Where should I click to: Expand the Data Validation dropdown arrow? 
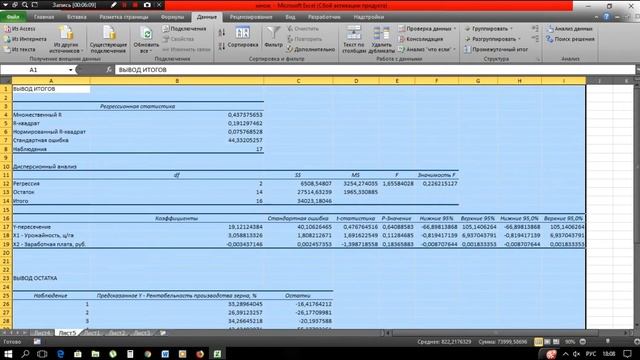[x=455, y=29]
